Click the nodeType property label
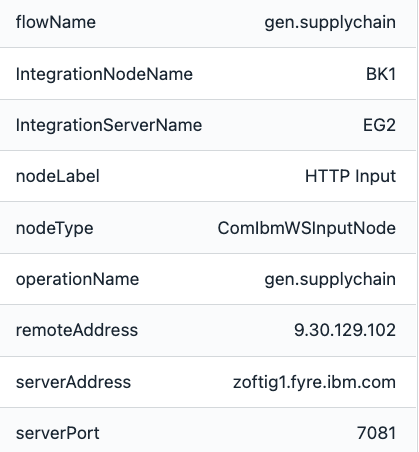419x452 pixels. point(54,229)
